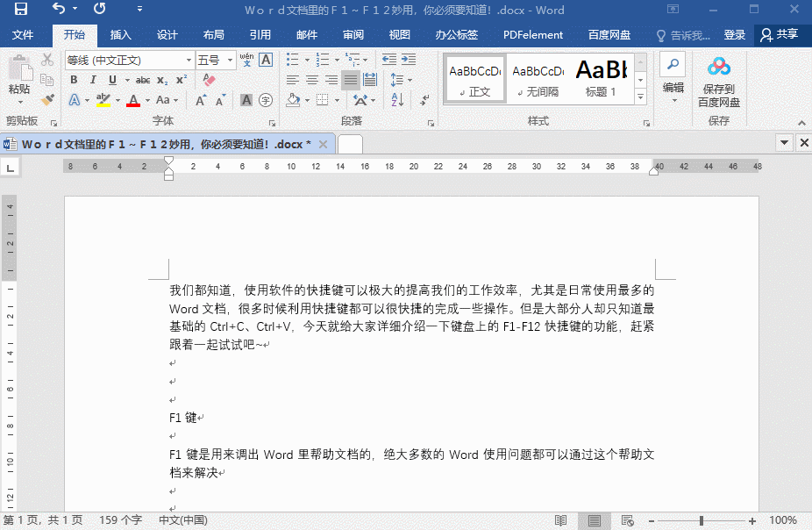
Task: Increase paragraph indent
Action: [x=409, y=60]
